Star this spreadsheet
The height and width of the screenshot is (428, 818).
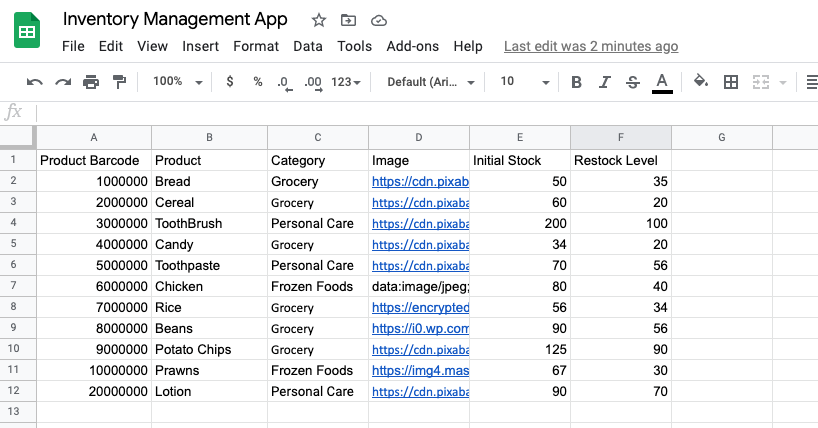point(319,20)
